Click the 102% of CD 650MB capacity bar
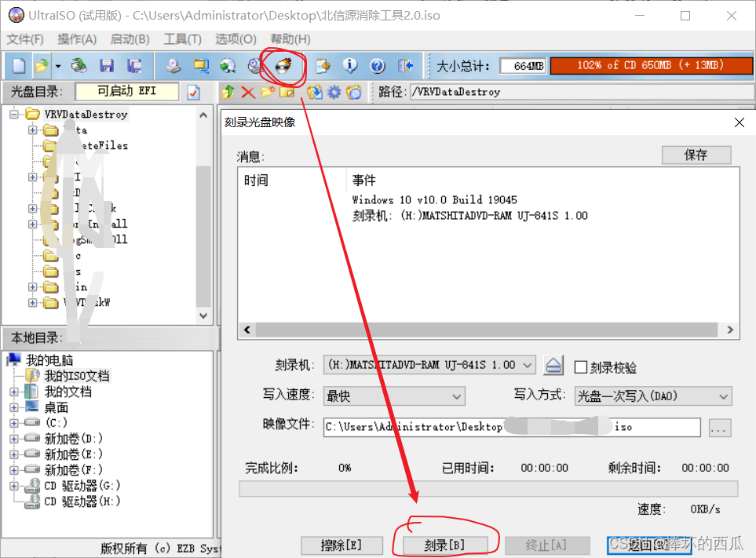Image resolution: width=756 pixels, height=558 pixels. coord(651,66)
